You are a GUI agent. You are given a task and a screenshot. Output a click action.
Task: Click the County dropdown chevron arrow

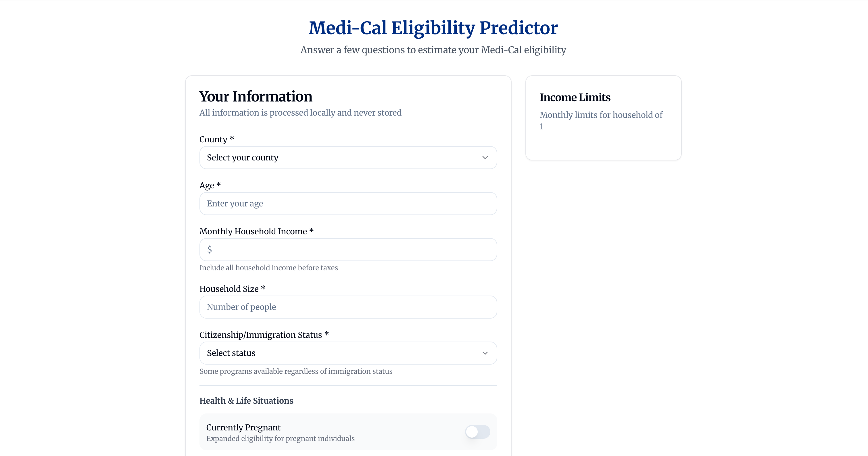(485, 157)
